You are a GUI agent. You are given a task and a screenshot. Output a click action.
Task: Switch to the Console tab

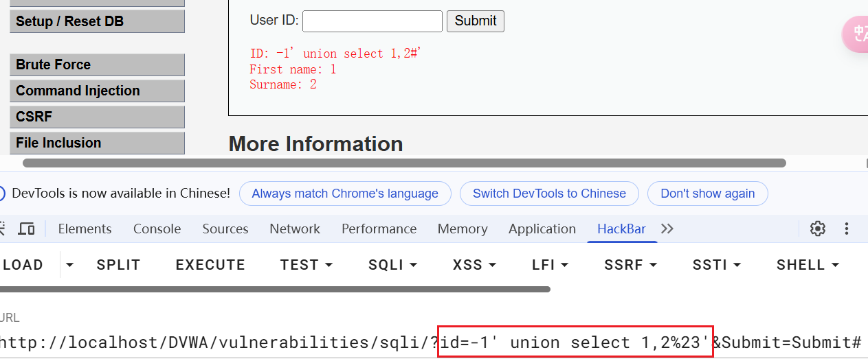157,229
